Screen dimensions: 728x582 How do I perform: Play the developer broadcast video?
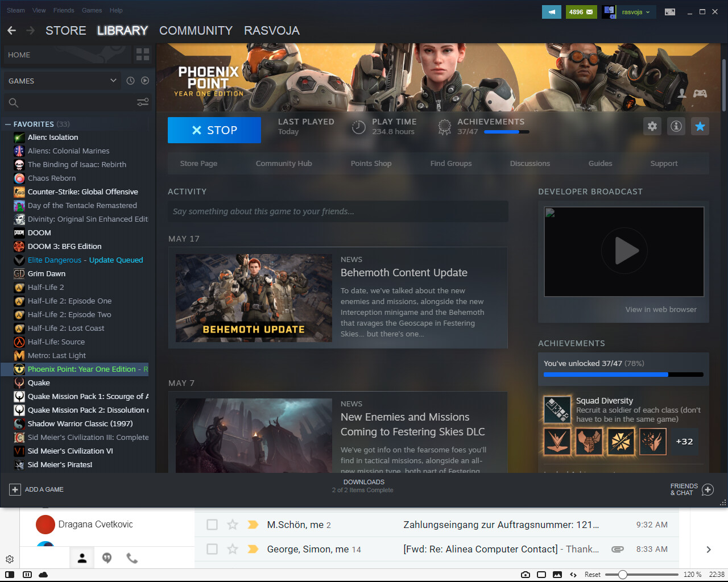tap(624, 251)
